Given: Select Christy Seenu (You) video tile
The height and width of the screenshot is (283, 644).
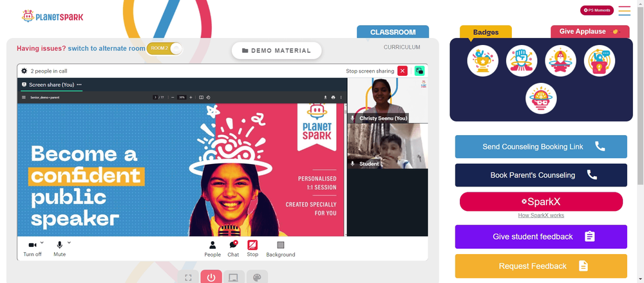Looking at the screenshot, I should 388,100.
